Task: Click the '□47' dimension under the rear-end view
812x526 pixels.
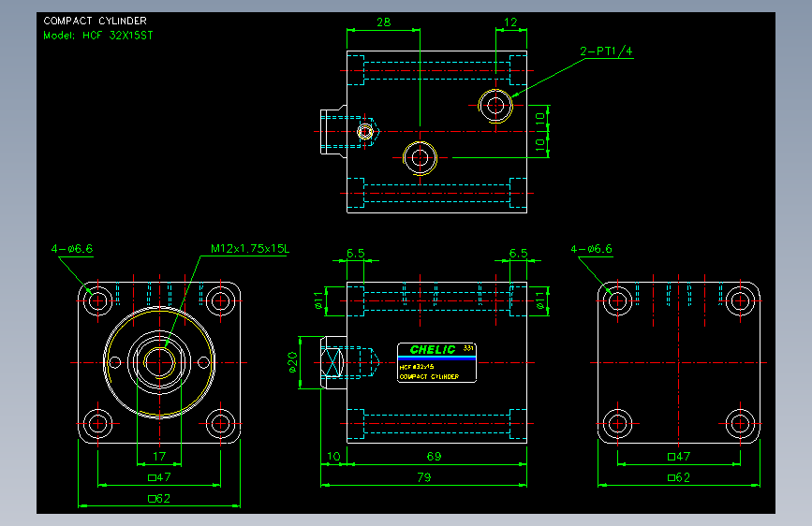Action: pyautogui.click(x=678, y=456)
